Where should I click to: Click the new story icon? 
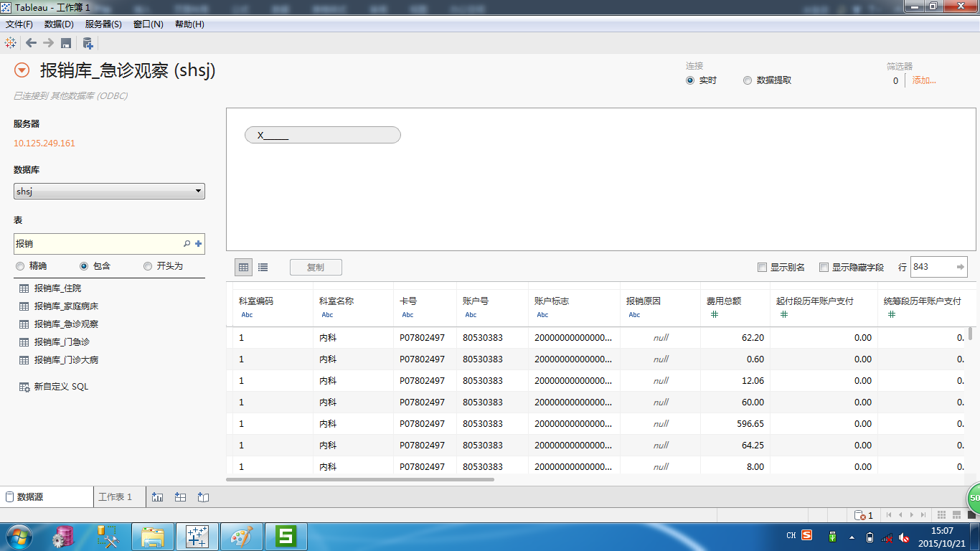(x=203, y=496)
